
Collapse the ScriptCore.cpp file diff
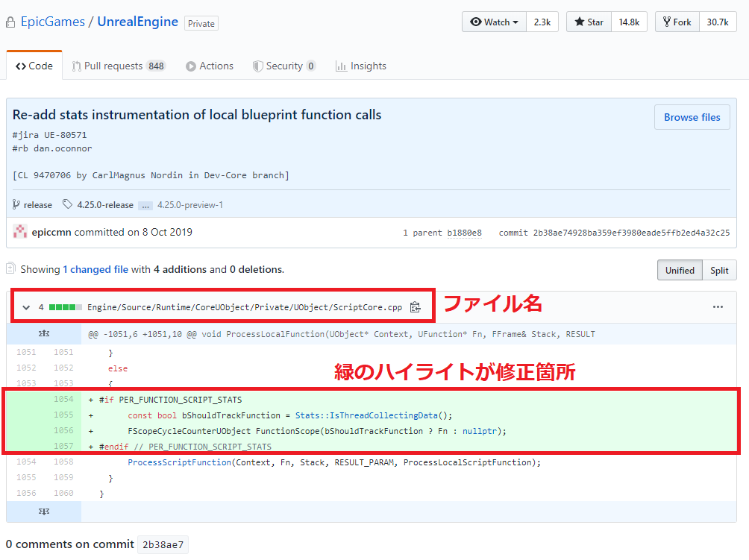pos(26,307)
